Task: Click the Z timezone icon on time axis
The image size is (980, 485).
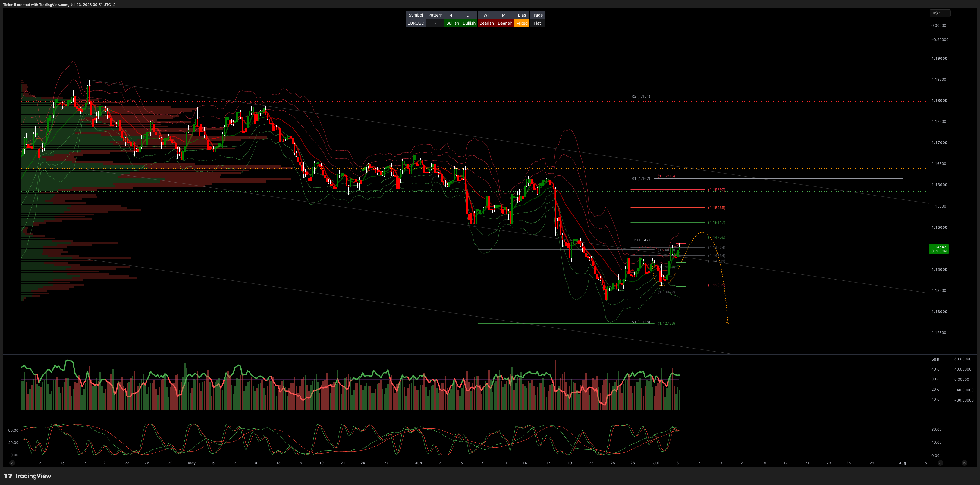Action: (12, 463)
